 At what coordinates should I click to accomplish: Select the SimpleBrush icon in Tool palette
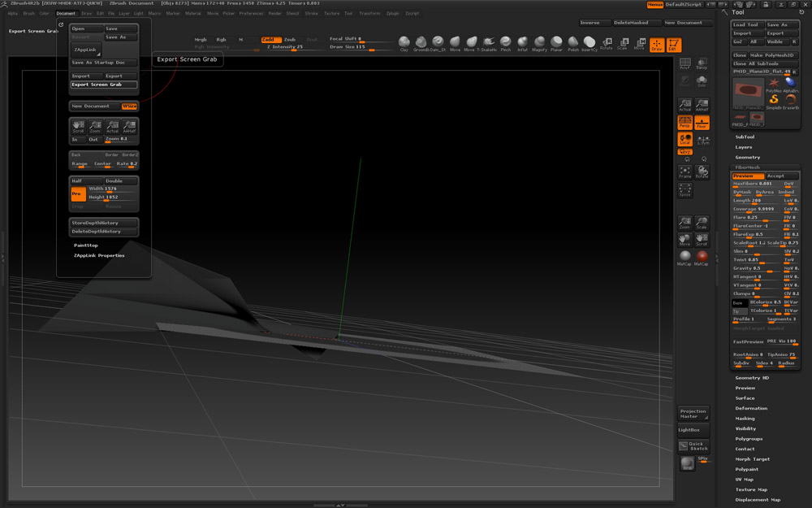773,100
